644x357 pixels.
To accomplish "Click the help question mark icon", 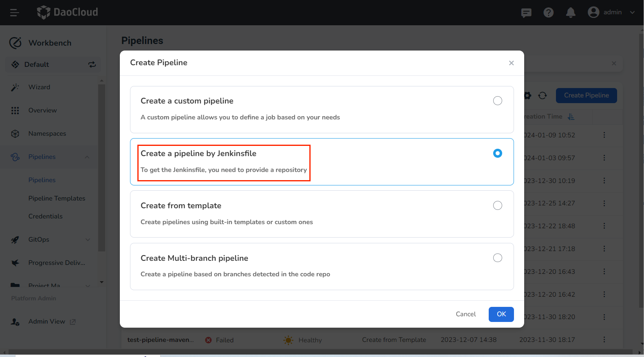I will click(x=549, y=13).
